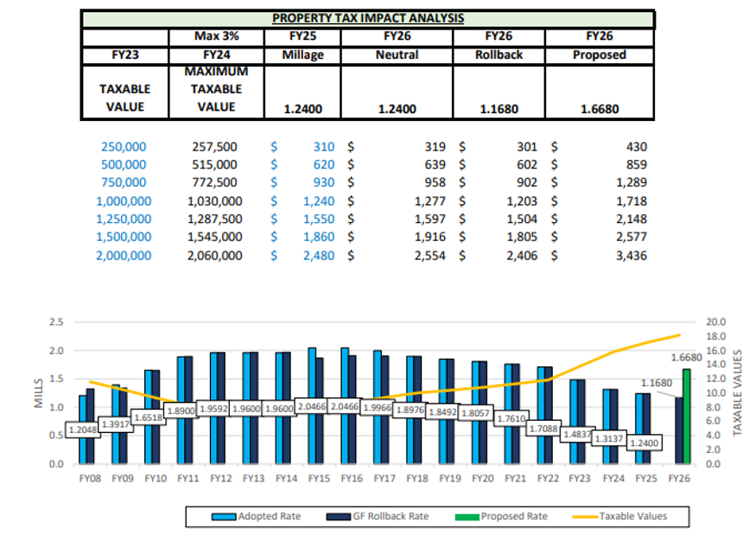This screenshot has height=554, width=756.
Task: Click the 1.8492 chart data label
Action: click(442, 411)
